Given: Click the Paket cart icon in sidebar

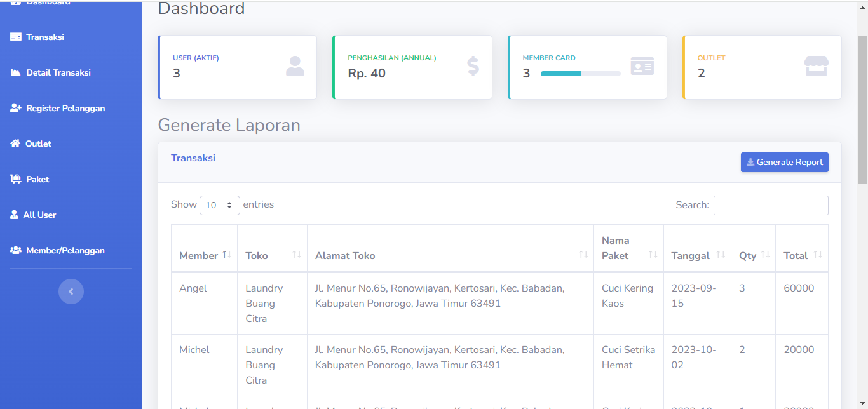Looking at the screenshot, I should point(16,179).
